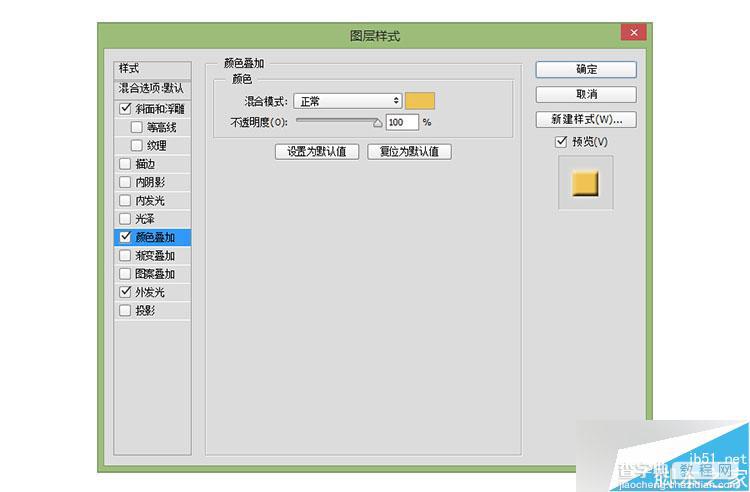Image resolution: width=750 pixels, height=492 pixels.
Task: Enable the 描边 checkbox
Action: (x=125, y=164)
